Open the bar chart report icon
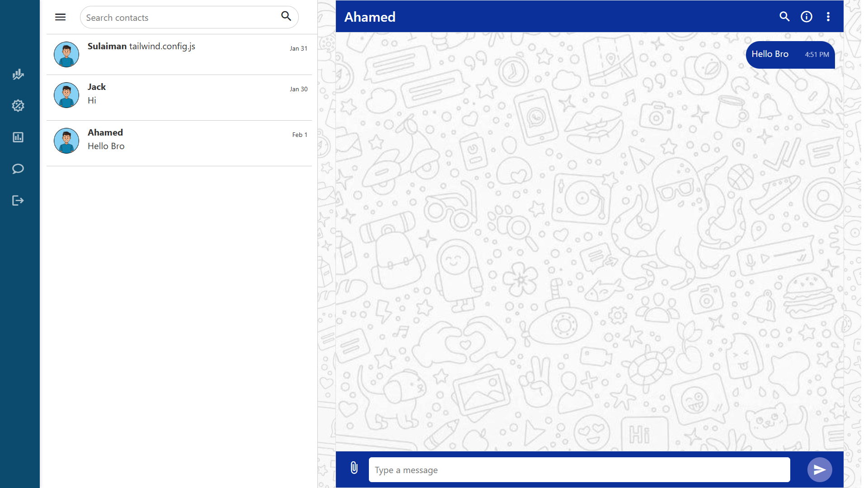The image size is (868, 488). (18, 137)
